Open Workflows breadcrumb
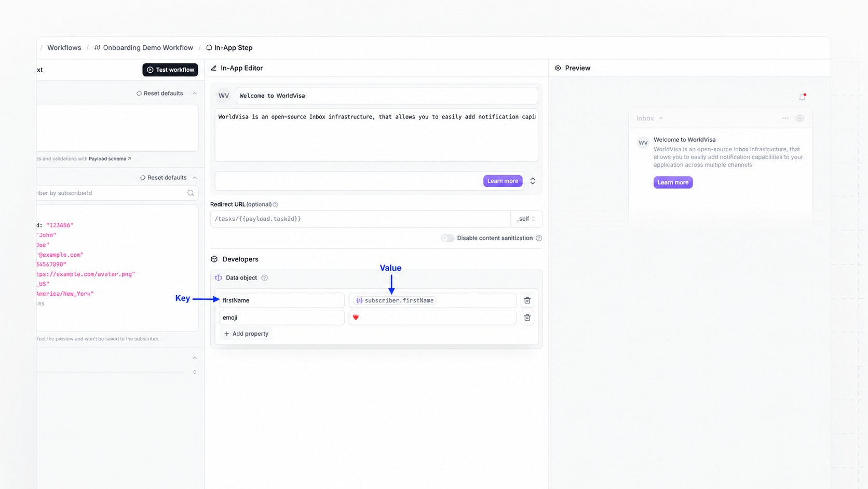This screenshot has width=868, height=489. tap(64, 48)
